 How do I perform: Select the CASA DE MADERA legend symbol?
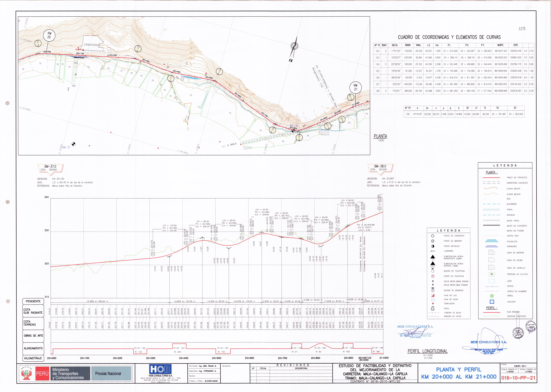tap(492, 253)
